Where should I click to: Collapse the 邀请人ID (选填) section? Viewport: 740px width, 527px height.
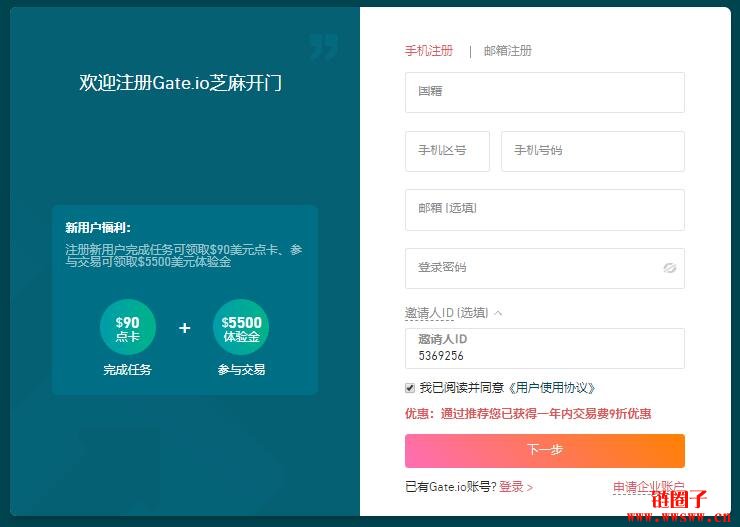click(x=453, y=313)
